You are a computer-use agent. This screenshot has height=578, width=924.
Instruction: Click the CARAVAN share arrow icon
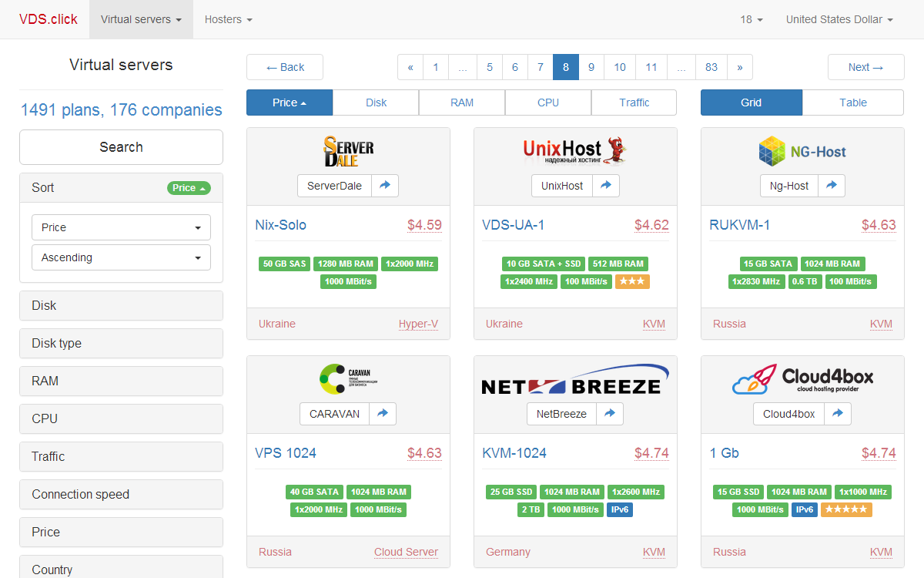click(x=383, y=414)
